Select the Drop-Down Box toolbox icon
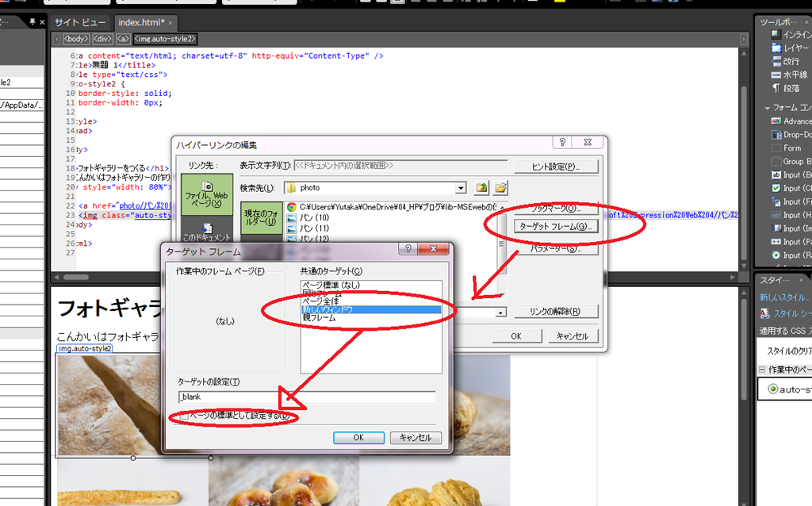Viewport: 812px width, 506px height. coord(776,135)
